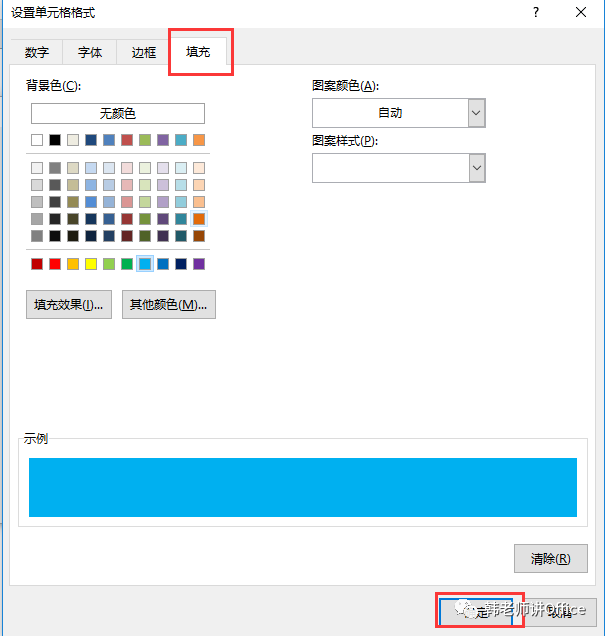Click the help question mark icon
The height and width of the screenshot is (636, 605).
[x=536, y=12]
